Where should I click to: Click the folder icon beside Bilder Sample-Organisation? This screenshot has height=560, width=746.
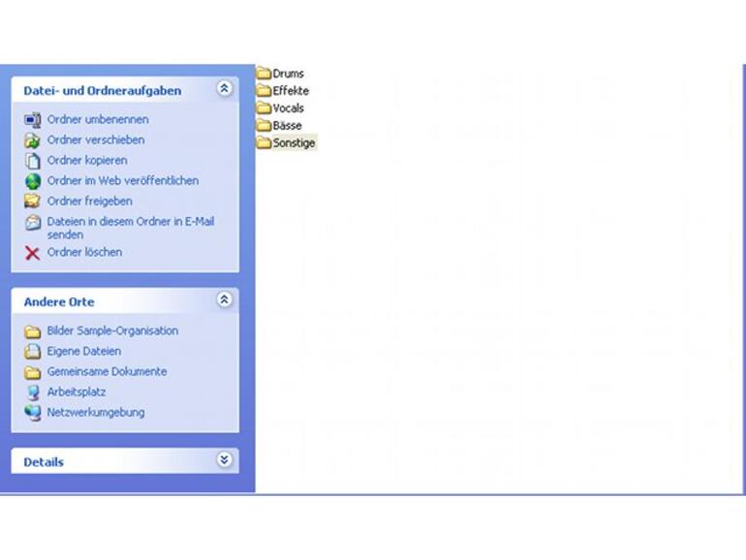32,331
